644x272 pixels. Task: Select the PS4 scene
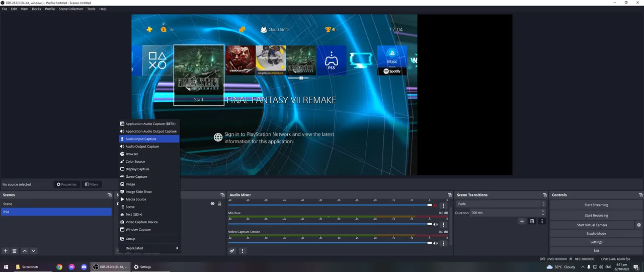pos(56,212)
